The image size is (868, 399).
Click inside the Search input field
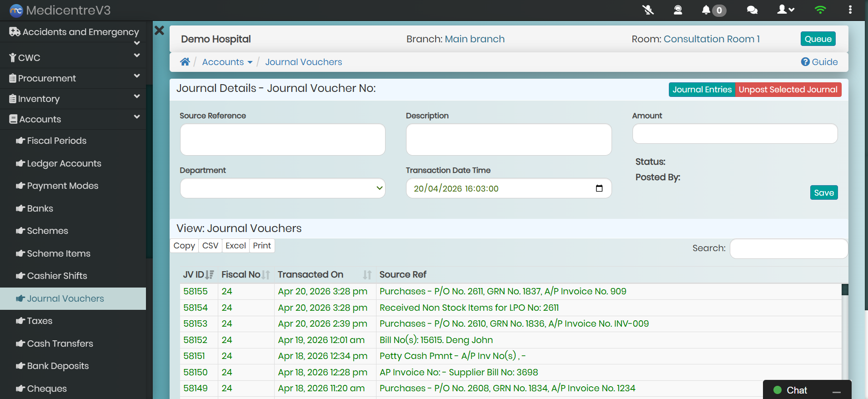click(x=788, y=248)
